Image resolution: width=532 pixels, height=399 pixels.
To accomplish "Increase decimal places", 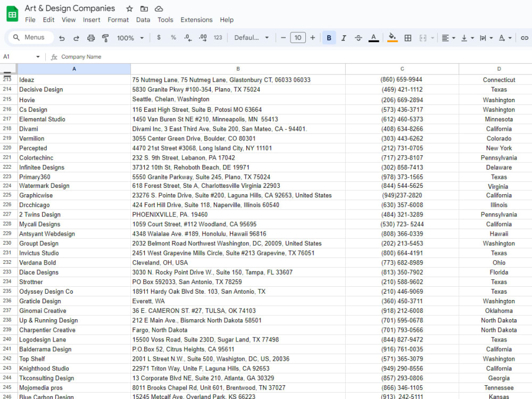I will [203, 38].
